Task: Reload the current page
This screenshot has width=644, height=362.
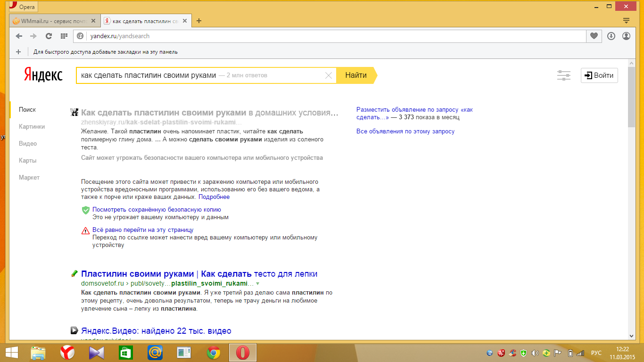Action: (48, 36)
